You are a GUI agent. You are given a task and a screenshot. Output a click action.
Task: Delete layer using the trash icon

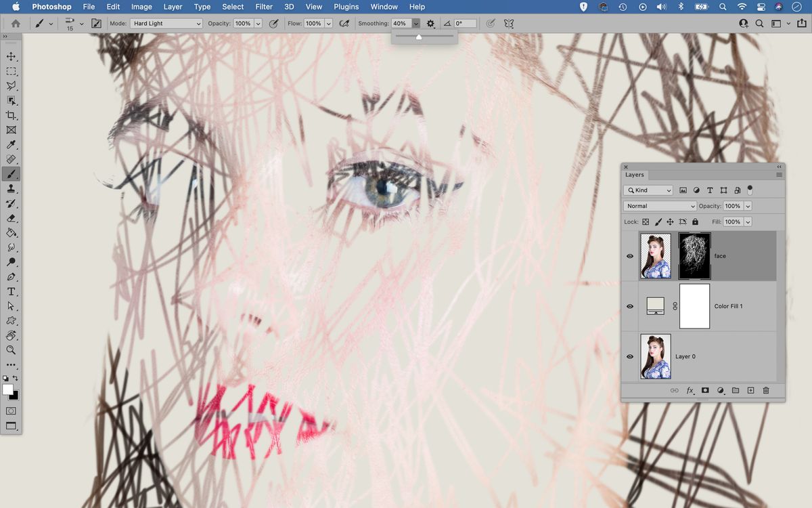(x=765, y=390)
